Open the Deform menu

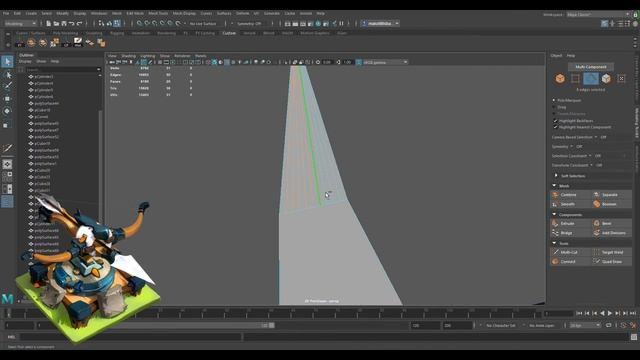242,13
